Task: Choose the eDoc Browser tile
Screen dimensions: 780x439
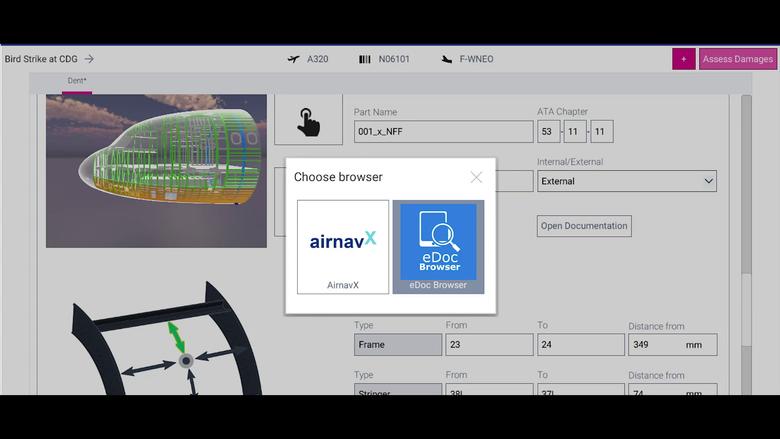Action: [438, 247]
